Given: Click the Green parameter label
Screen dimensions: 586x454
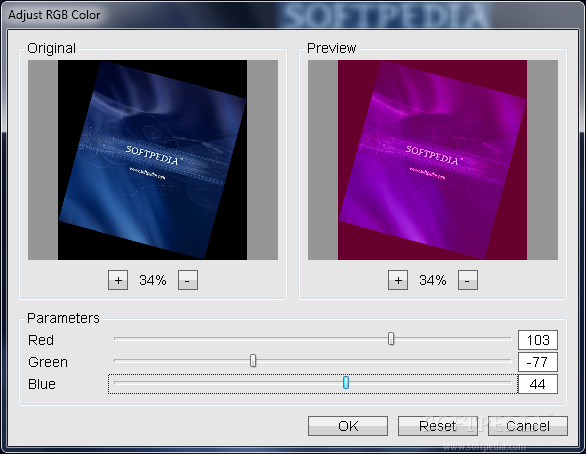Looking at the screenshot, I should coord(48,362).
